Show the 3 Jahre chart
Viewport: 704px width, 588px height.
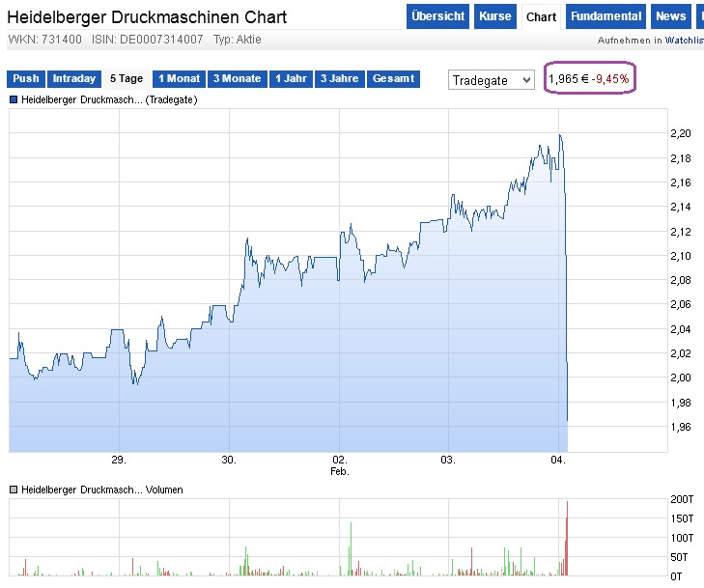[x=339, y=78]
